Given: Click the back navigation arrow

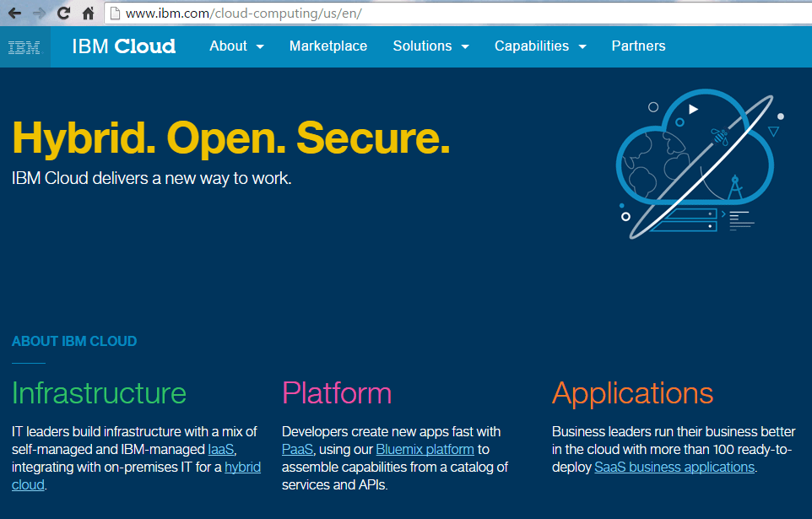Looking at the screenshot, I should tap(17, 14).
